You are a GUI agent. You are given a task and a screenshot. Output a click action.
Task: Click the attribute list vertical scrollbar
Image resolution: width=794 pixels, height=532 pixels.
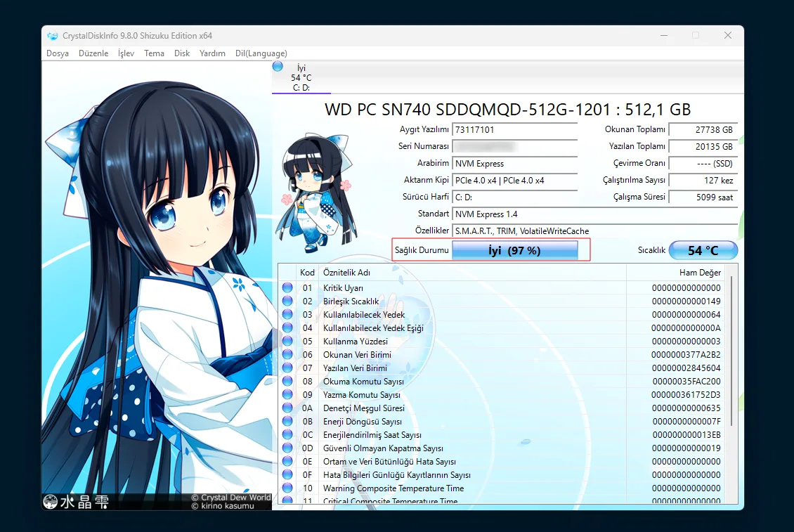731,351
